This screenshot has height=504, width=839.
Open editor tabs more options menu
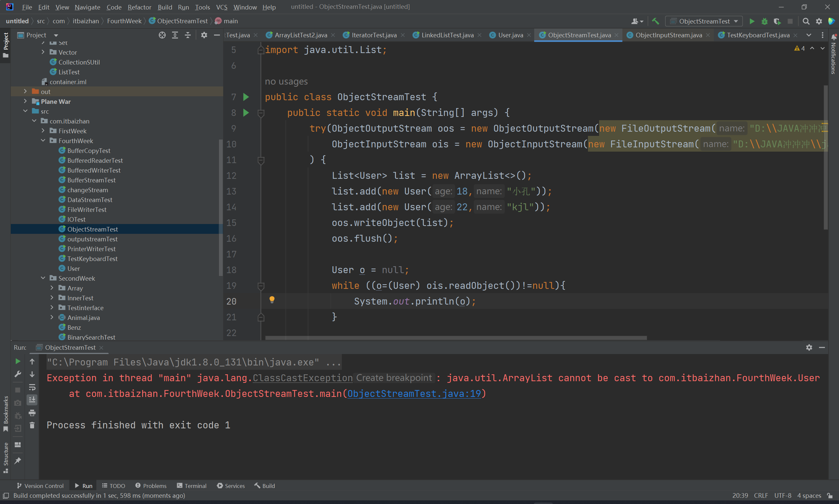point(822,35)
